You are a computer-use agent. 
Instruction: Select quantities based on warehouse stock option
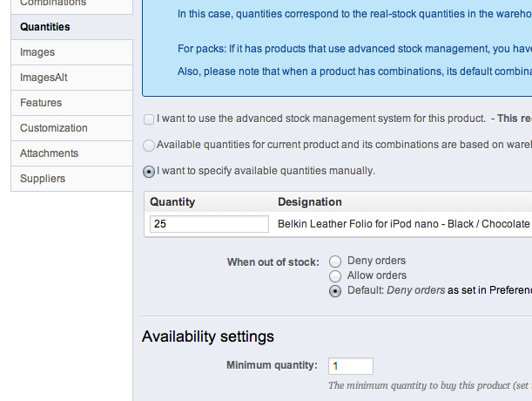tap(150, 145)
